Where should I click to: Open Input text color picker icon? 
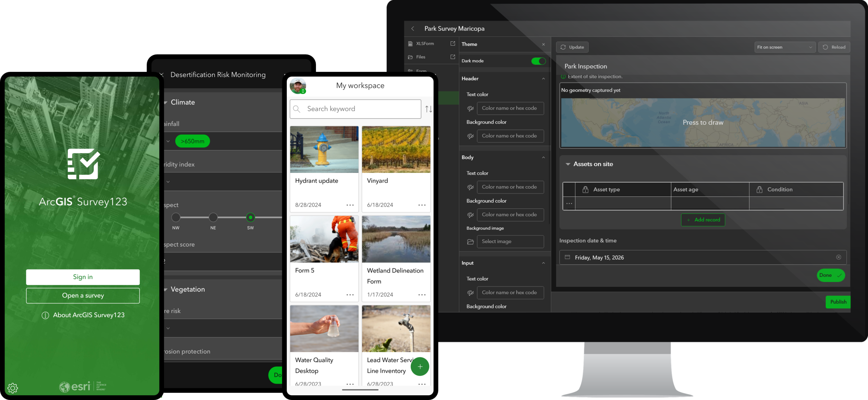pos(470,293)
